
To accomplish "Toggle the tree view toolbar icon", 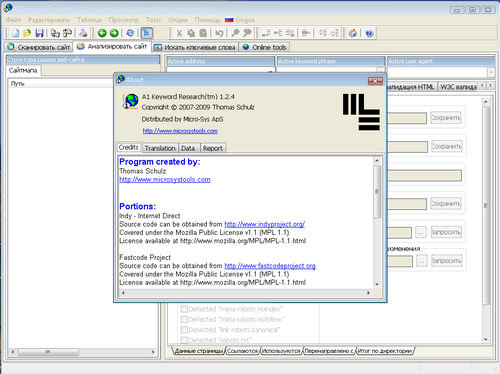I will [x=146, y=33].
